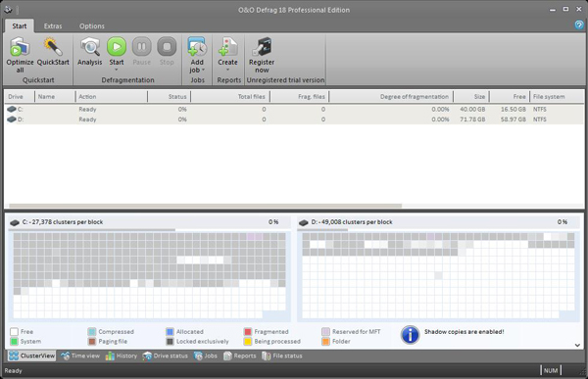Click the 16.50 GB free value
This screenshot has height=379, width=588.
pyautogui.click(x=514, y=109)
